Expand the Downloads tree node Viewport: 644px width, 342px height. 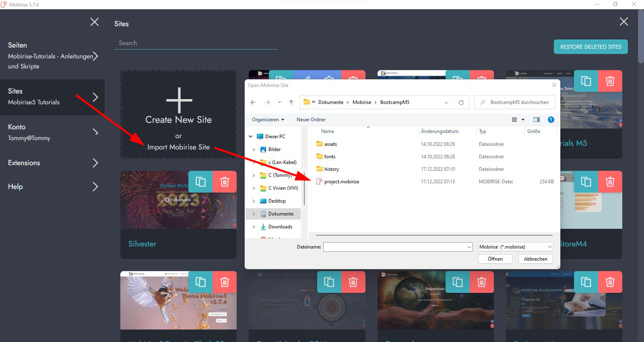coord(254,227)
